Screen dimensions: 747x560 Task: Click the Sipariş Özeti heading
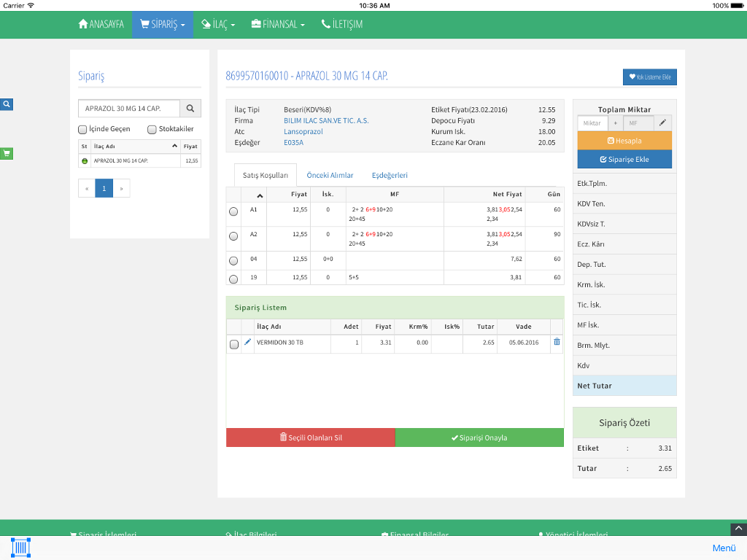pos(624,423)
